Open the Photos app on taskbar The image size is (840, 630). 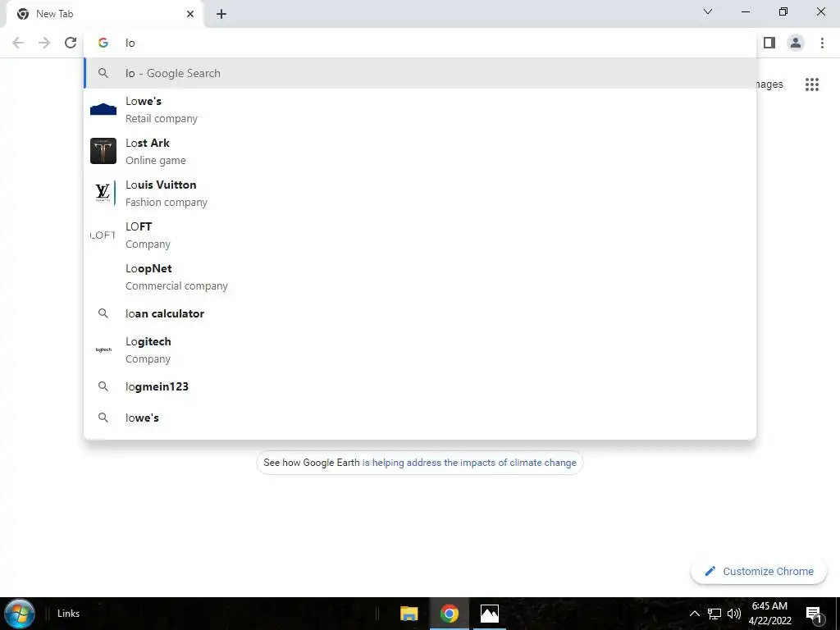pyautogui.click(x=490, y=614)
